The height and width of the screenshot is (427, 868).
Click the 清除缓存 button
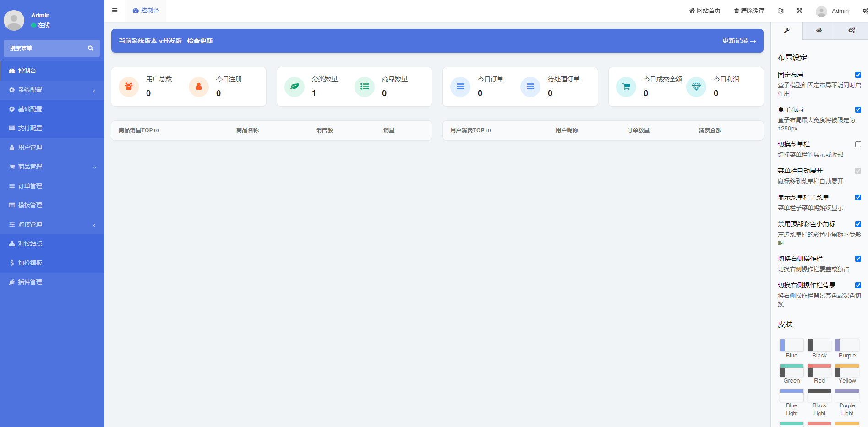[749, 11]
